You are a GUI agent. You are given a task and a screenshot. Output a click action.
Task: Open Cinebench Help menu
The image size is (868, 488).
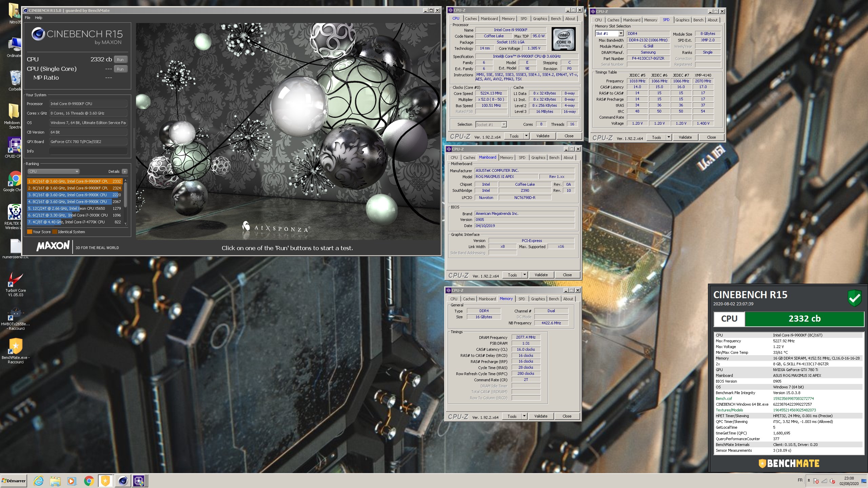39,18
